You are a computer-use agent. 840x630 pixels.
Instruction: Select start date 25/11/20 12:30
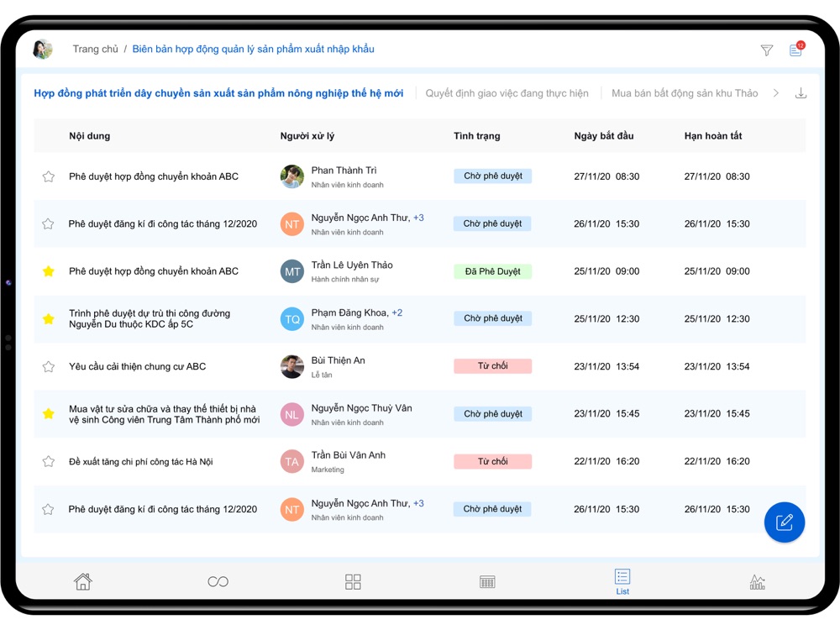[606, 319]
